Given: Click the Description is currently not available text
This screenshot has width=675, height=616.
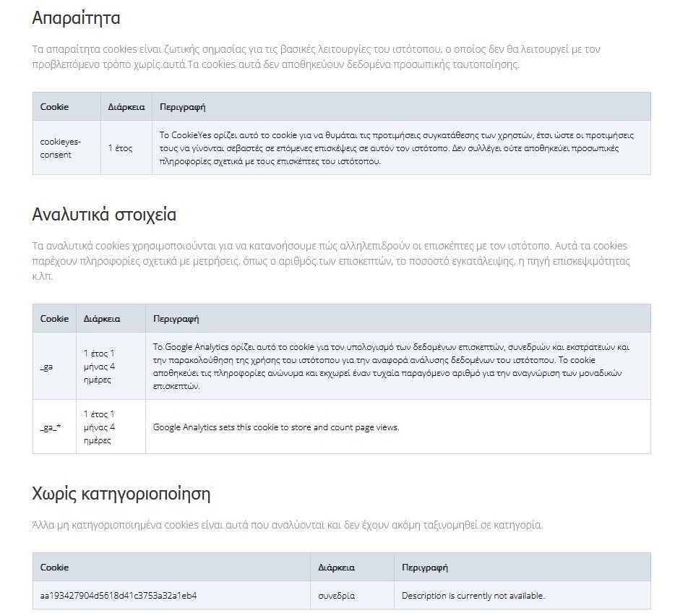Looking at the screenshot, I should click(x=473, y=596).
